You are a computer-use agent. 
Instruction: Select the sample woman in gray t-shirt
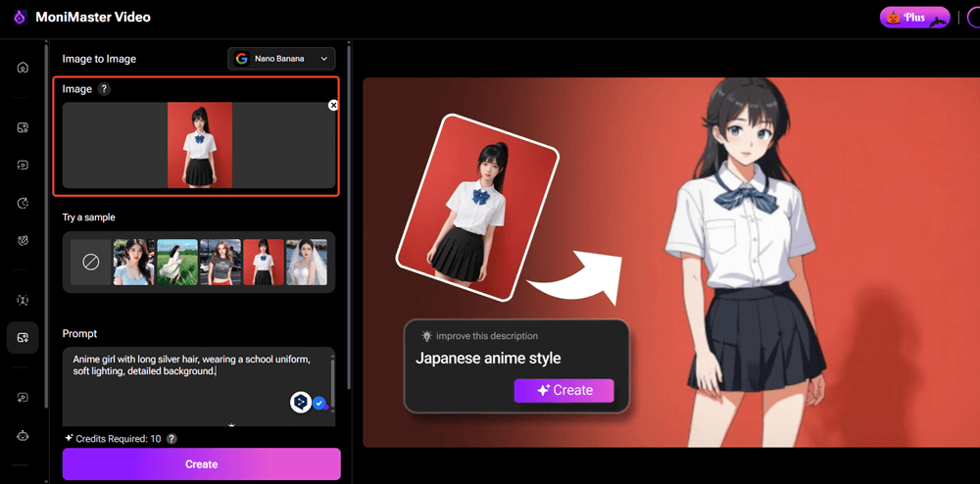220,263
